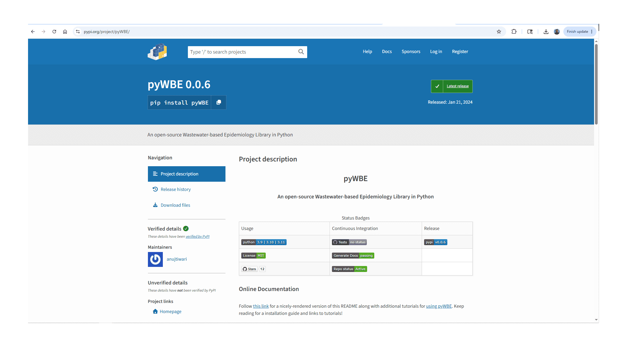The width and height of the screenshot is (640, 364).
Task: Open the Help menu item
Action: click(x=367, y=52)
